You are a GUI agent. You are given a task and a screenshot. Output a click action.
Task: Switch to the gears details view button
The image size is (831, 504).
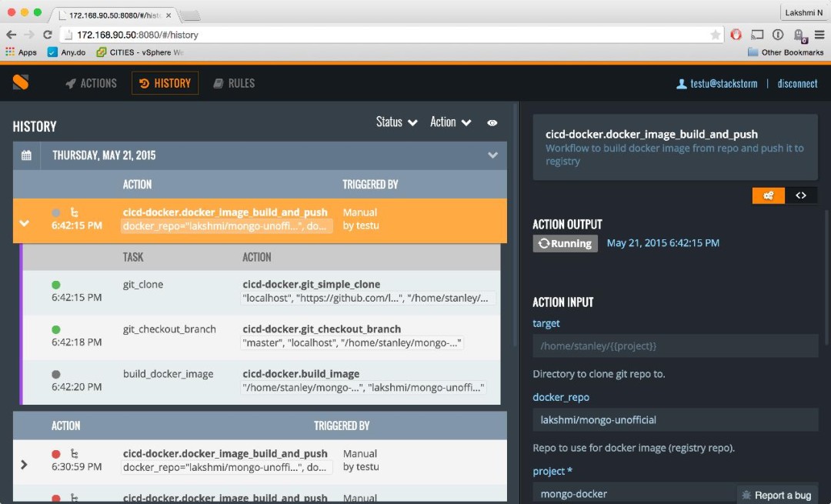pos(769,195)
